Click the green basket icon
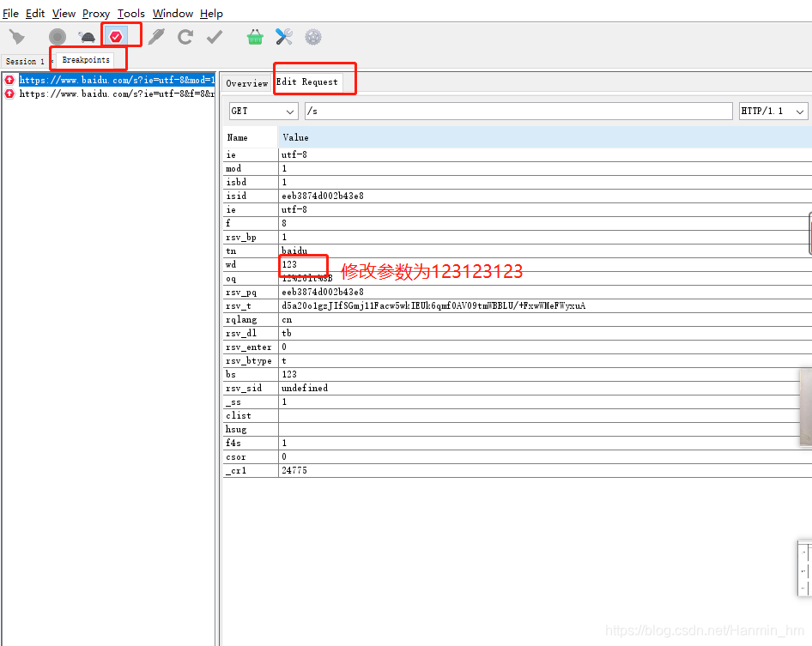Image resolution: width=812 pixels, height=646 pixels. [x=255, y=37]
